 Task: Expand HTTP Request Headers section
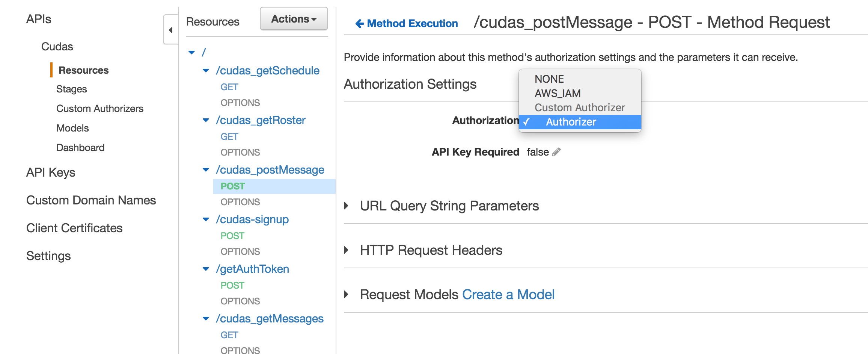click(347, 250)
